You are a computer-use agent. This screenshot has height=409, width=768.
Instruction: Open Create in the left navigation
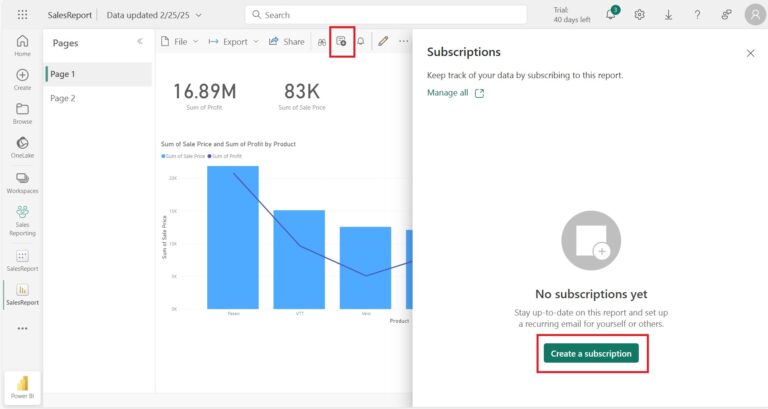(x=23, y=79)
